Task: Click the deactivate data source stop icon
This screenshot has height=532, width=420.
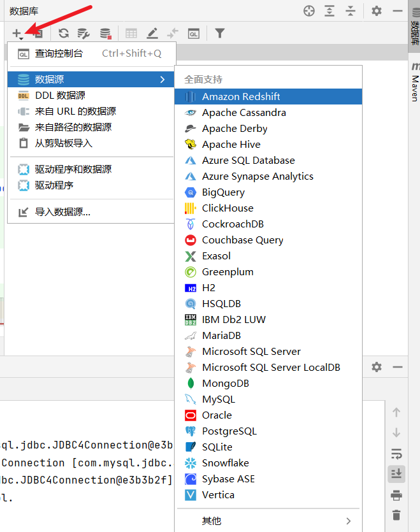Action: click(x=105, y=33)
